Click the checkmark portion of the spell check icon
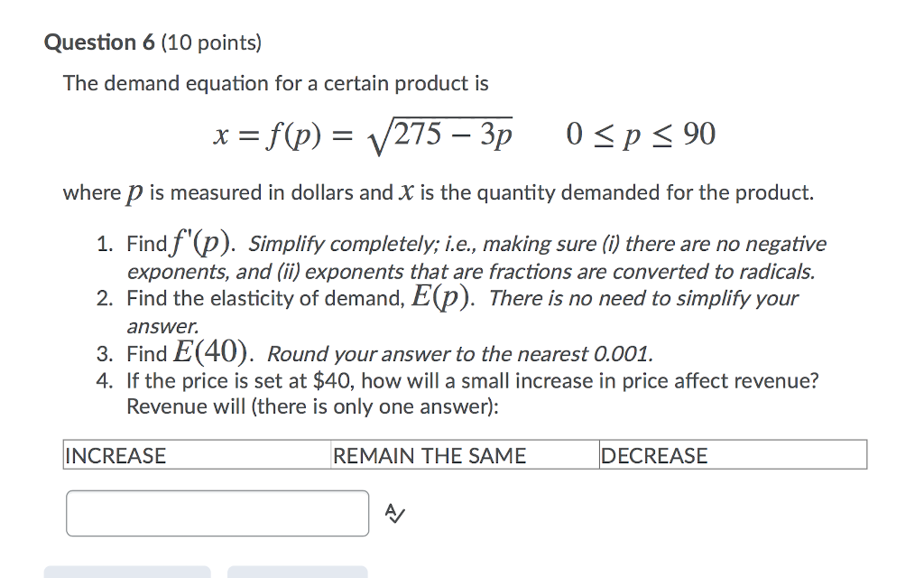Image resolution: width=924 pixels, height=578 pixels. pos(398,515)
